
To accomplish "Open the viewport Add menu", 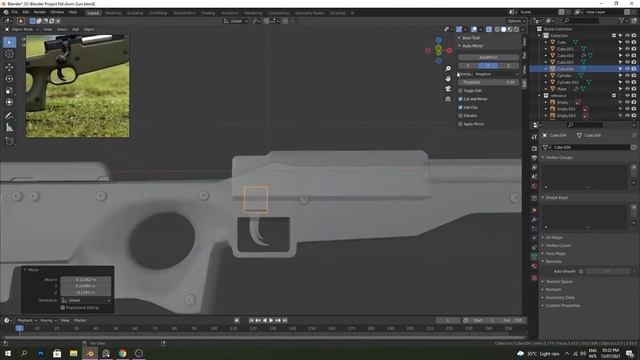I will (x=76, y=29).
